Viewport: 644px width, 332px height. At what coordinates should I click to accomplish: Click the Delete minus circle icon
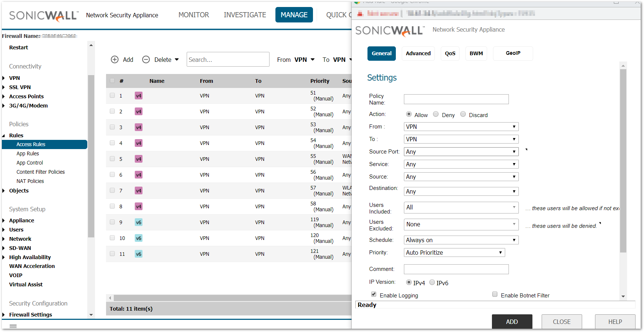pos(146,60)
